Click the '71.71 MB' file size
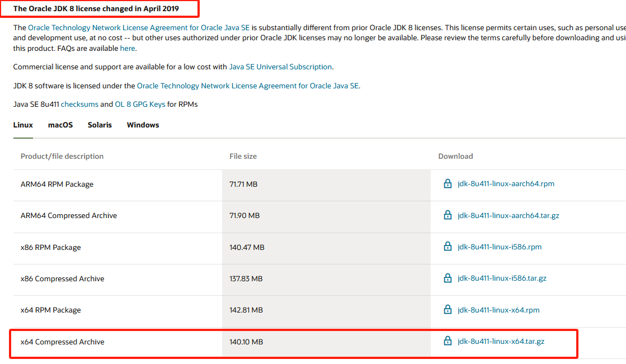The width and height of the screenshot is (626, 364). pyautogui.click(x=243, y=184)
